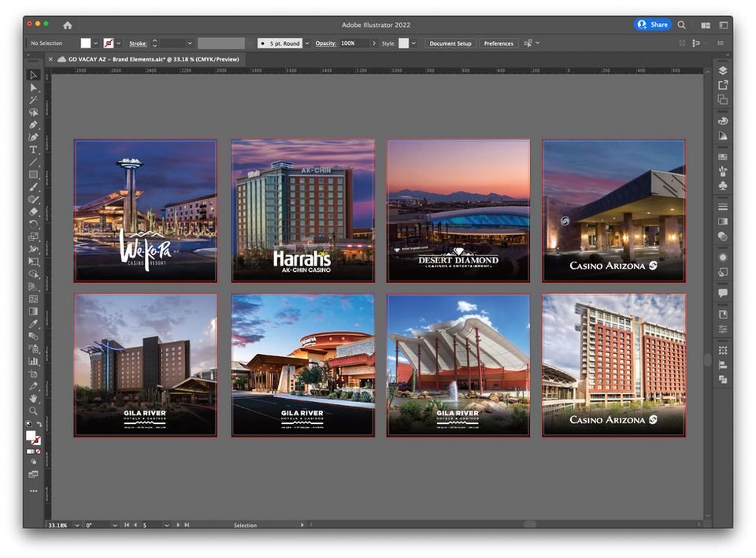Select the Hand tool
This screenshot has height=558, width=756.
(33, 399)
